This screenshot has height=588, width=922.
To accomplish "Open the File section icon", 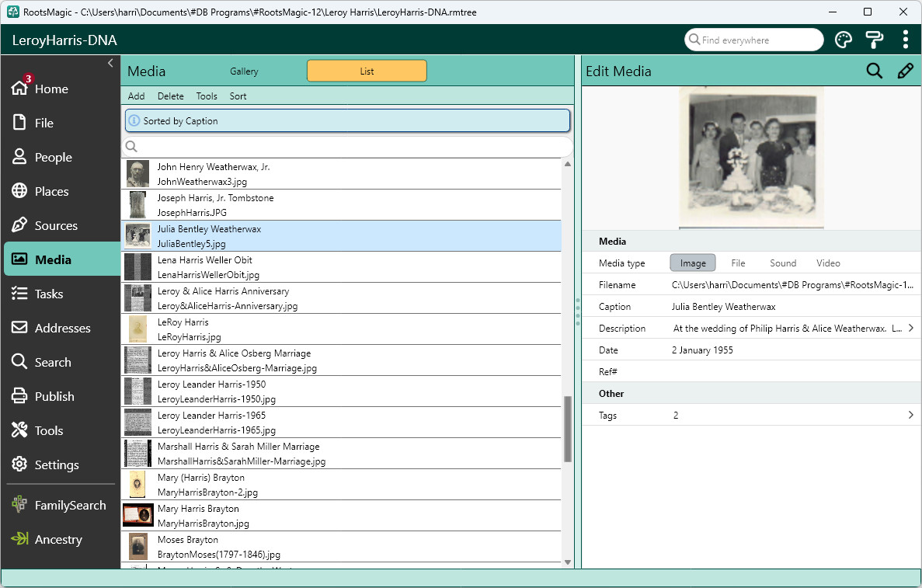I will (x=19, y=122).
